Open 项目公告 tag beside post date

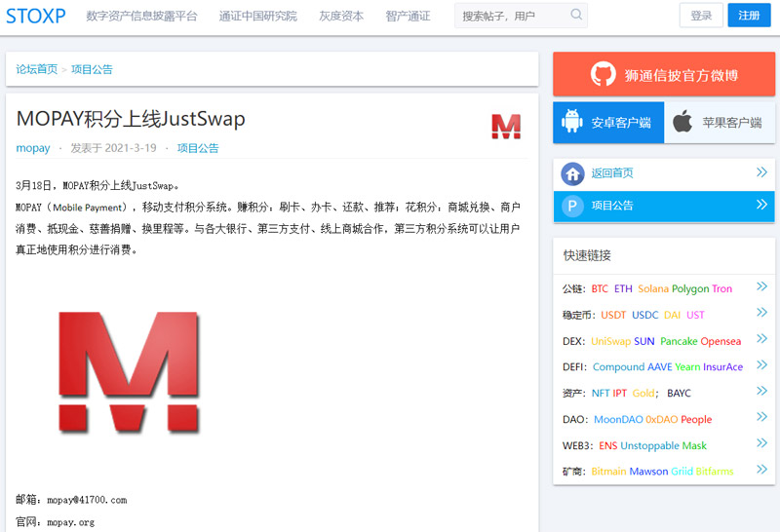click(198, 148)
